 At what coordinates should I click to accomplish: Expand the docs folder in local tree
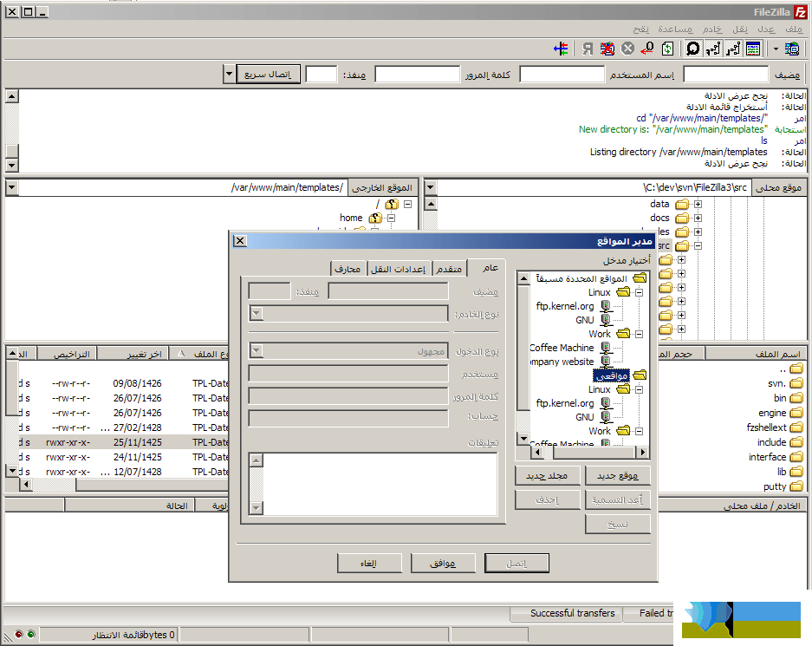[698, 219]
